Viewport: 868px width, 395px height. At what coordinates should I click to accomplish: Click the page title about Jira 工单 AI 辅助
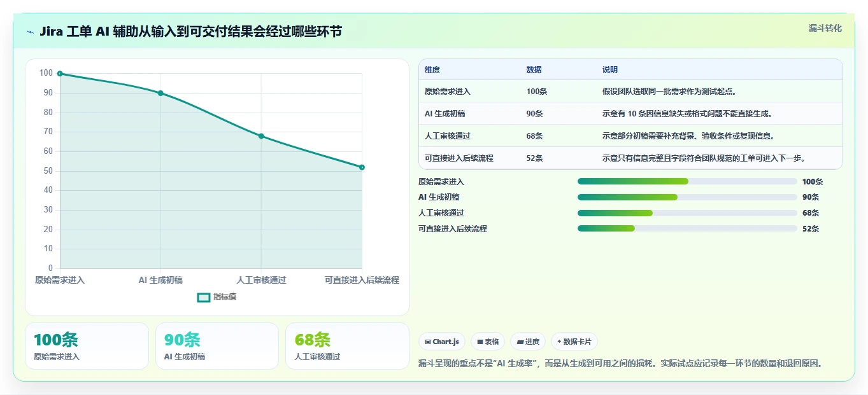click(x=190, y=31)
